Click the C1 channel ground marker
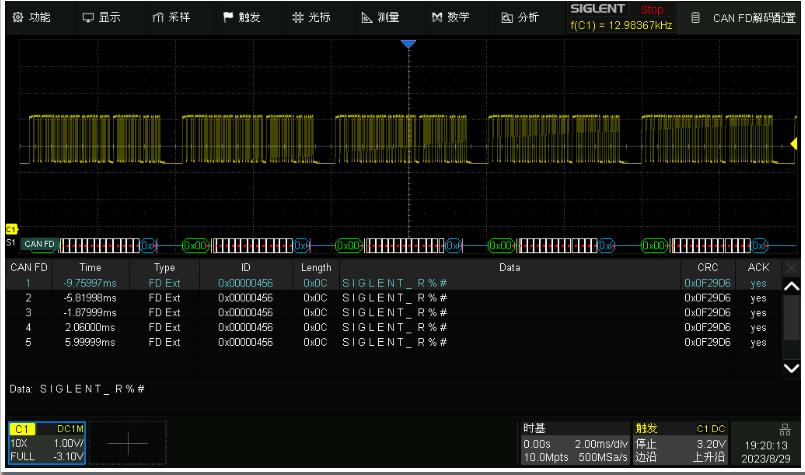 click(12, 229)
